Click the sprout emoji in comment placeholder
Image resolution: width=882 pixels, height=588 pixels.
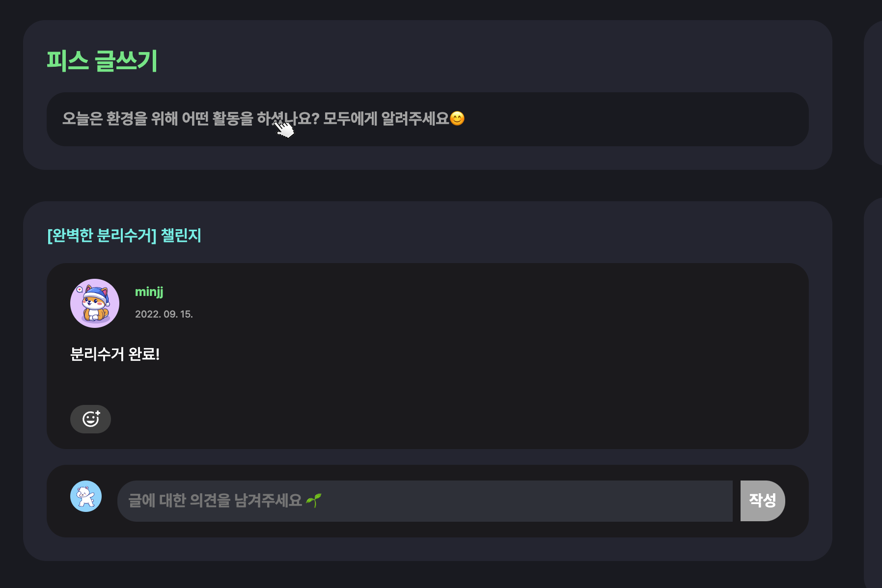click(313, 501)
